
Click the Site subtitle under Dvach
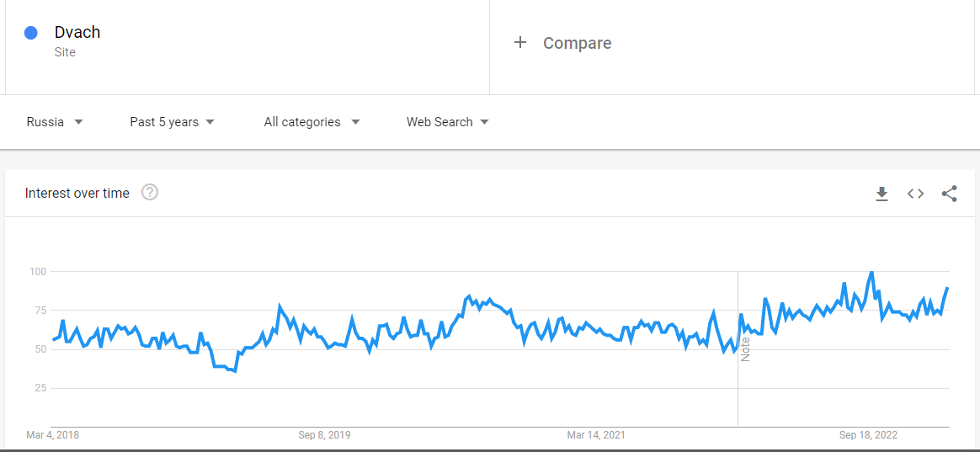pos(65,52)
